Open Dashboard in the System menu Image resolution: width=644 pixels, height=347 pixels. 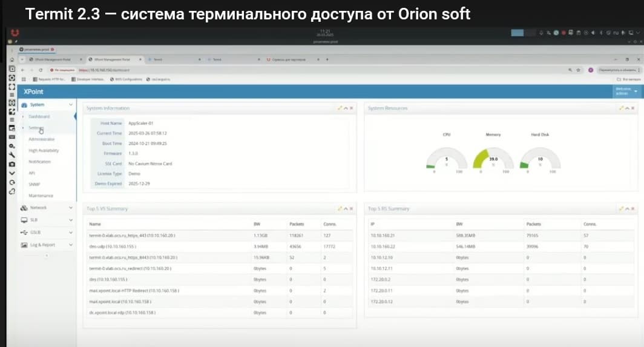[39, 116]
